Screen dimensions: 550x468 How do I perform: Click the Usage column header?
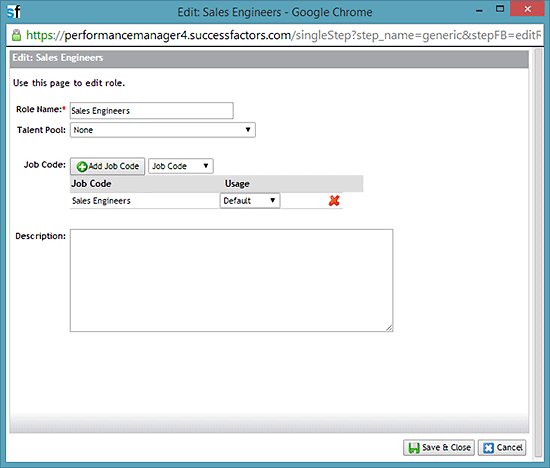click(x=237, y=184)
